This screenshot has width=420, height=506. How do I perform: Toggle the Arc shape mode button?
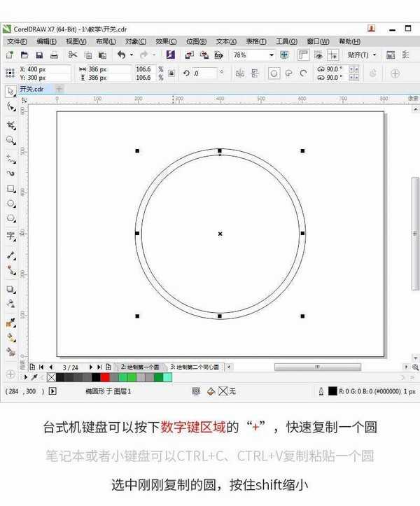[303, 73]
